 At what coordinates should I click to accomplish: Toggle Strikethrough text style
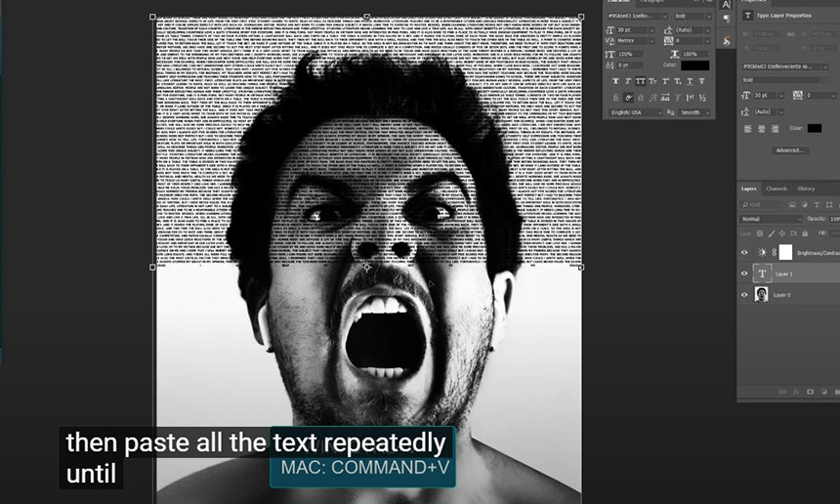click(701, 81)
